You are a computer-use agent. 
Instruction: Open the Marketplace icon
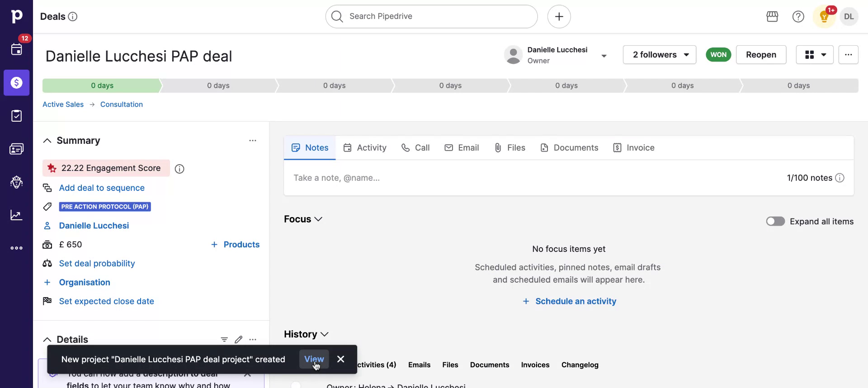pyautogui.click(x=772, y=17)
